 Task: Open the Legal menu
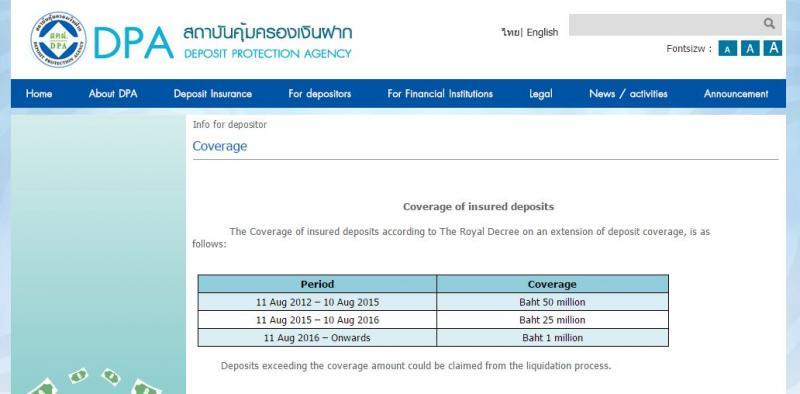(x=541, y=94)
